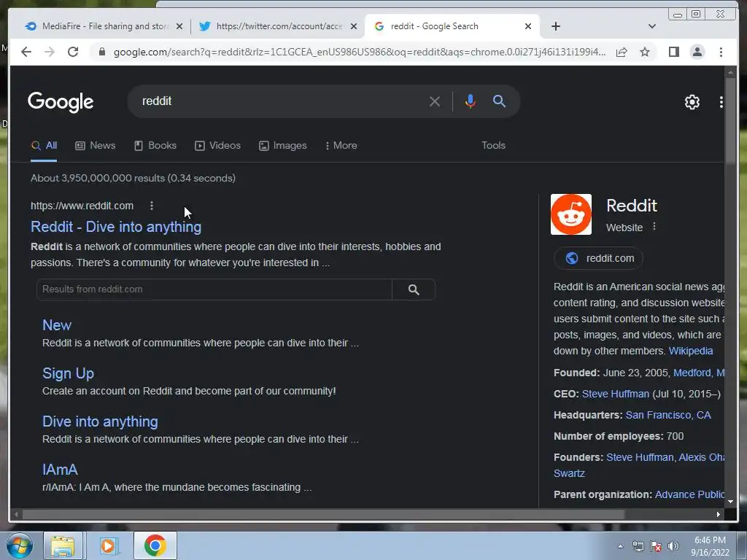Close the Twitter tab
Screen dimensions: 747x560
354,27
